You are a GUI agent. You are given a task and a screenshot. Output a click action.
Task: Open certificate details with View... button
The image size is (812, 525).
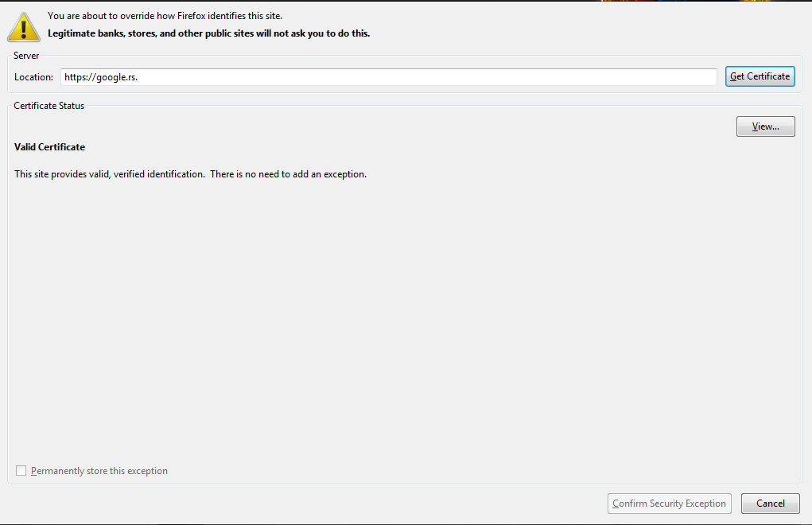pos(765,126)
